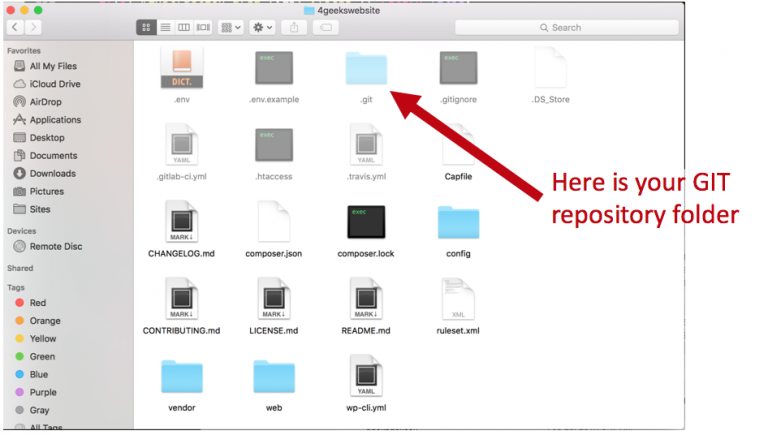Select the vendor folder icon

tap(182, 376)
